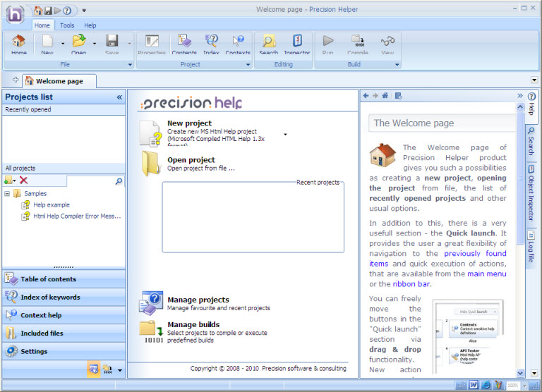Expand the File group options
This screenshot has height=392, width=542.
pyautogui.click(x=130, y=65)
